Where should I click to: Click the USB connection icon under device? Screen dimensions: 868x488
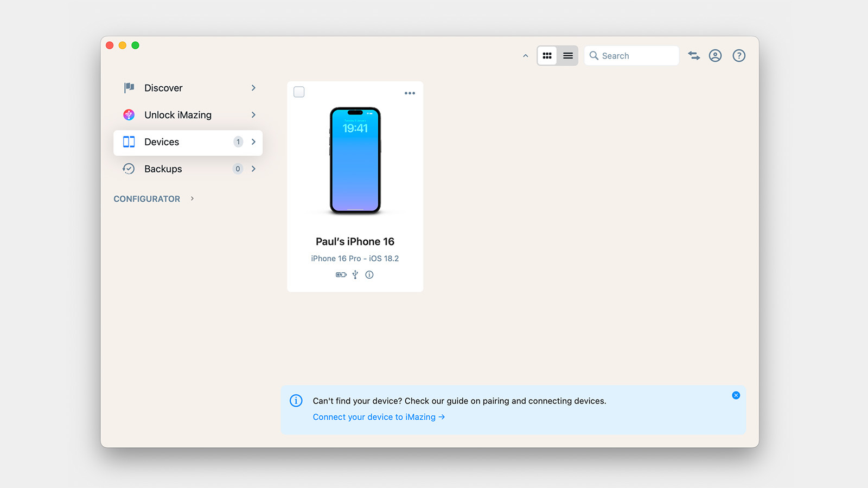pos(355,275)
